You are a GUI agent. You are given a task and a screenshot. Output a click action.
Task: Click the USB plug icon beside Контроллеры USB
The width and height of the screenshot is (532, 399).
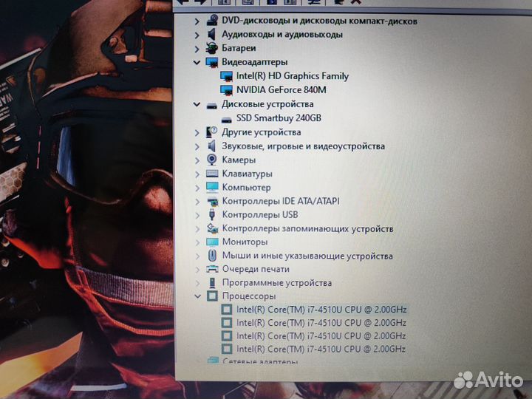coord(212,215)
